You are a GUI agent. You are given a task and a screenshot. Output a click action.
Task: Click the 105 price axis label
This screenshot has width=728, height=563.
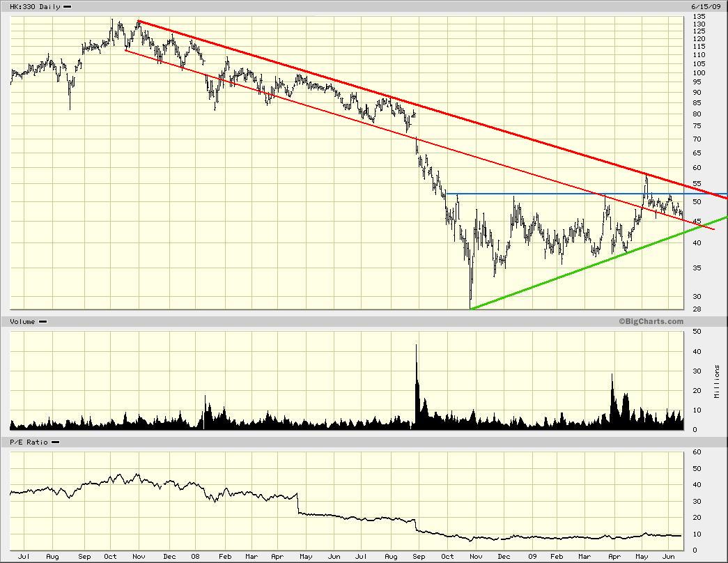click(699, 63)
